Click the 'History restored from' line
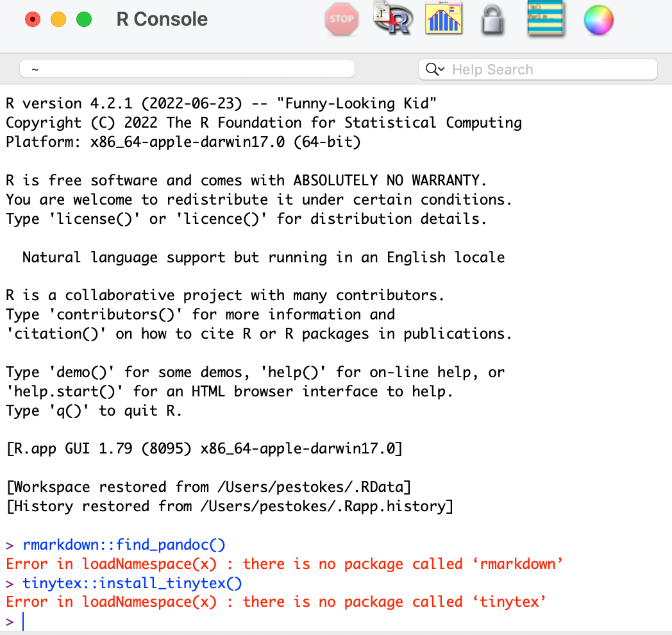The image size is (672, 635). click(230, 507)
